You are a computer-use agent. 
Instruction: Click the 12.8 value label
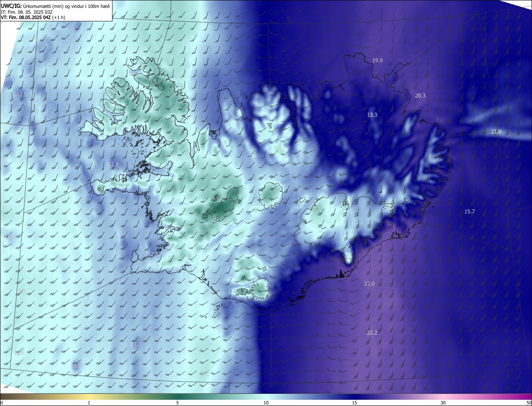click(113, 164)
